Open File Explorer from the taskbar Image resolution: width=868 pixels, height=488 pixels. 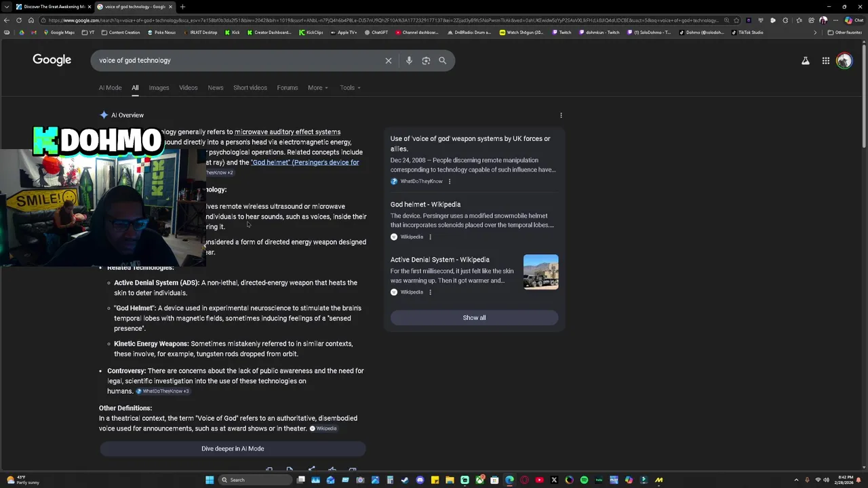[x=450, y=480]
